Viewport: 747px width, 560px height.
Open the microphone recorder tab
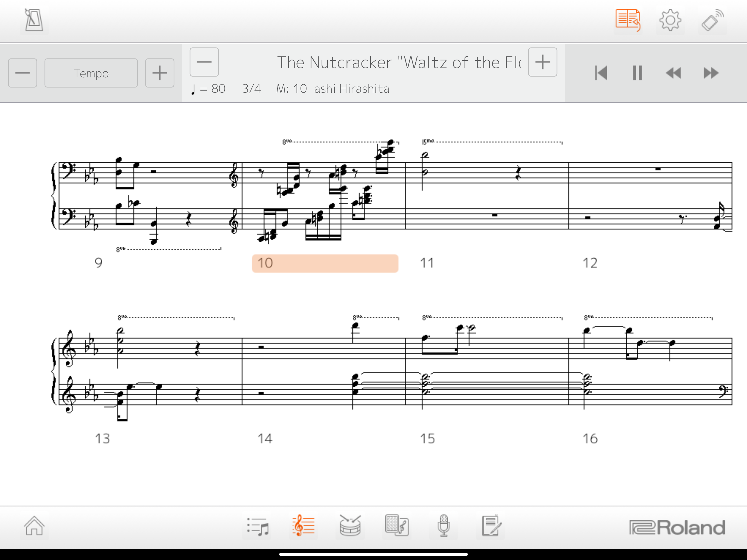tap(444, 526)
